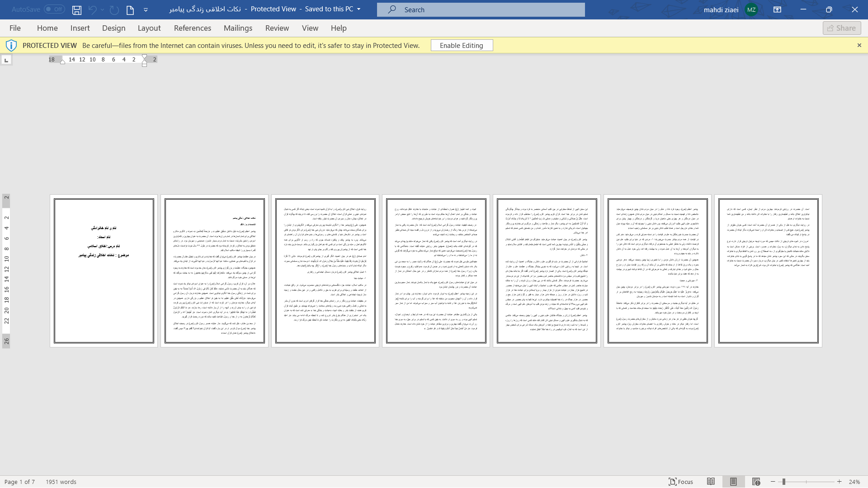Image resolution: width=868 pixels, height=488 pixels.
Task: Click the 24% zoom level
Action: [x=854, y=482]
